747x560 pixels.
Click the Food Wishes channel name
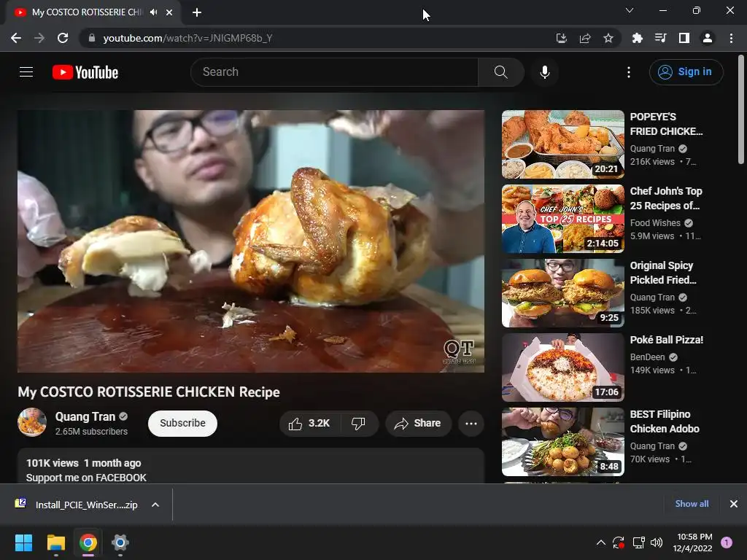pos(655,223)
